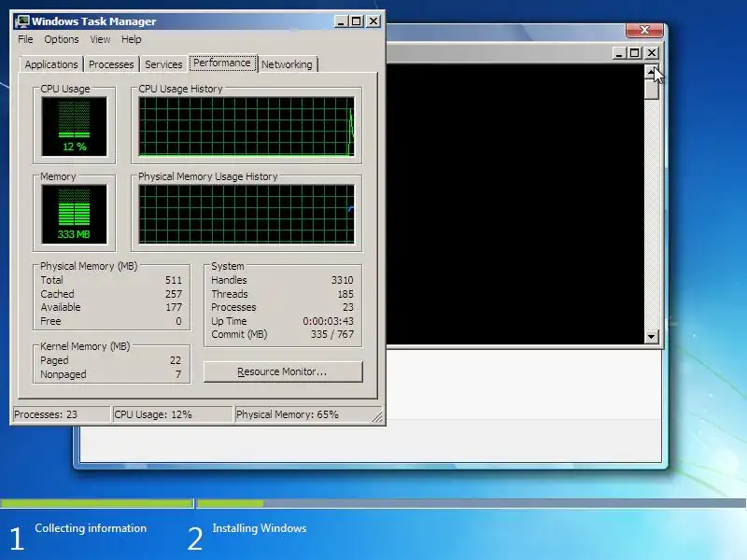This screenshot has height=560, width=747.
Task: Click the Cached memory value 257
Action: (x=174, y=294)
